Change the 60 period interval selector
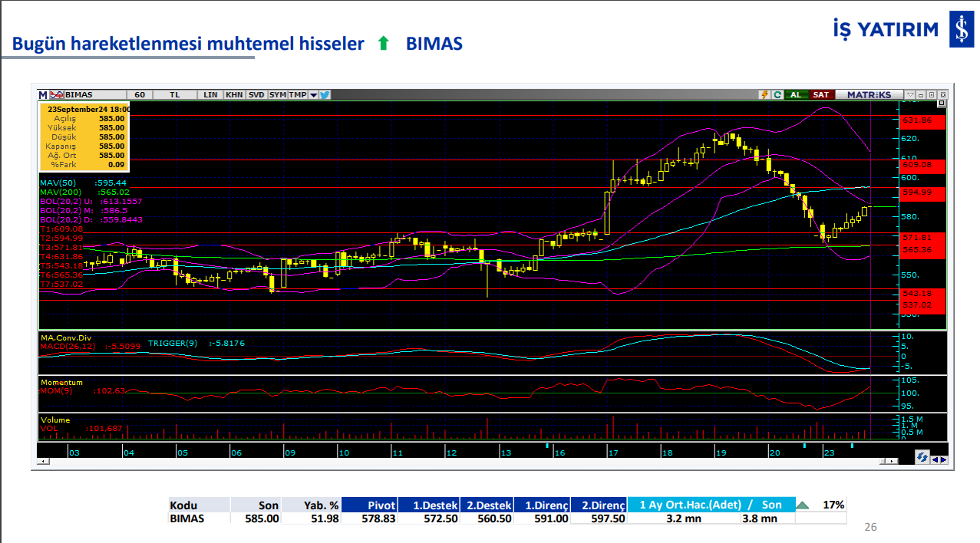 point(140,95)
